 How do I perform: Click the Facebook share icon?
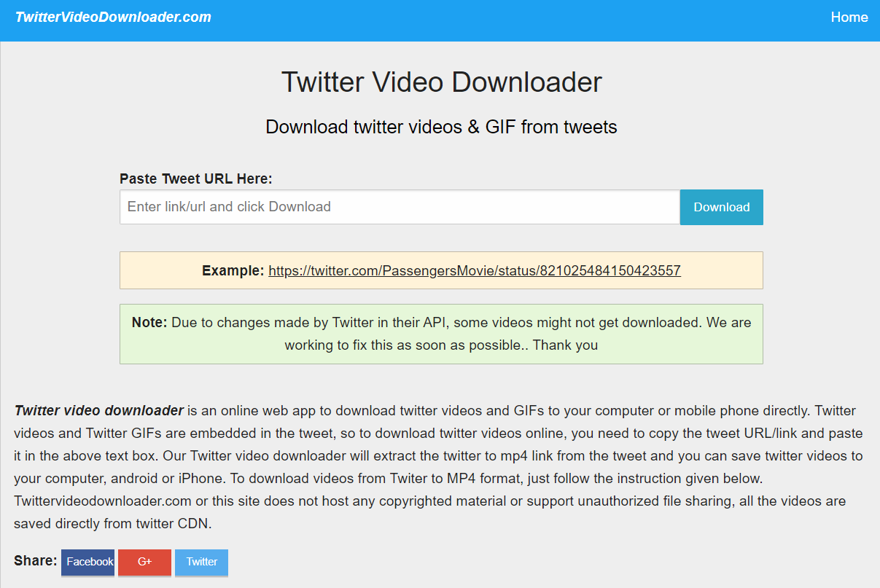click(87, 562)
